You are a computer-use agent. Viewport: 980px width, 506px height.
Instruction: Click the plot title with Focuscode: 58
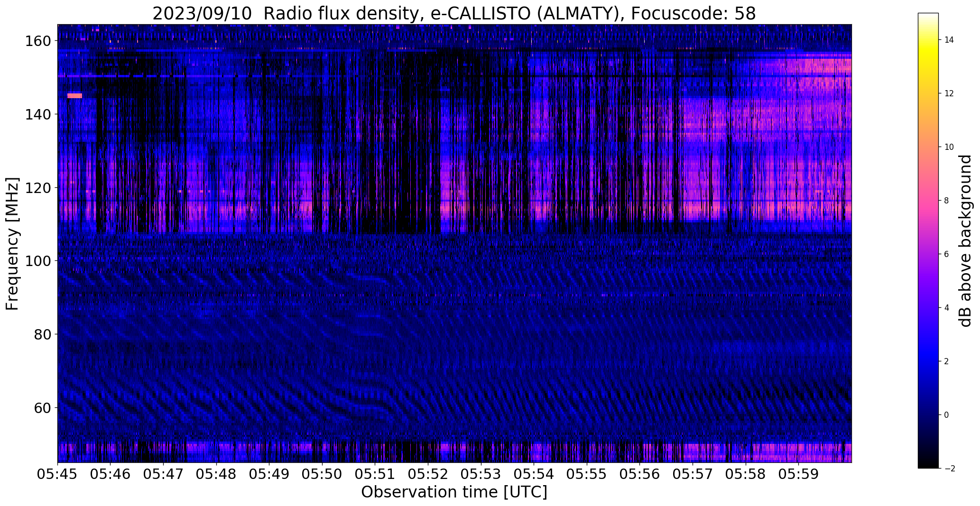coord(454,13)
